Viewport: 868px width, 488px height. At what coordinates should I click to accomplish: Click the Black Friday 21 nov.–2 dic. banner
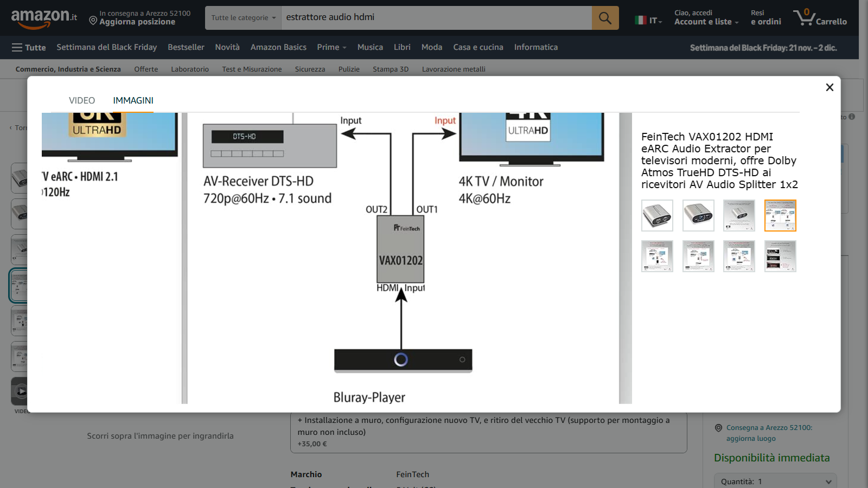tap(763, 48)
